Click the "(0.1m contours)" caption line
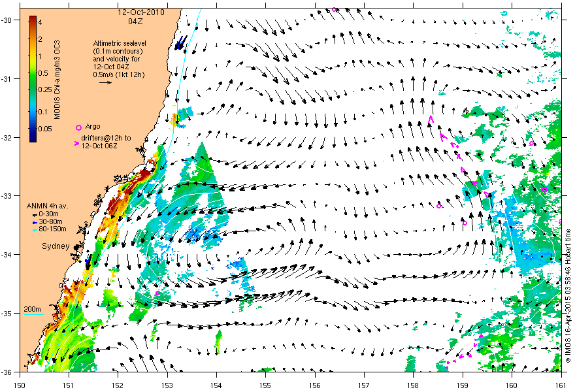Viewport: 575px width, 392px height. point(118,51)
